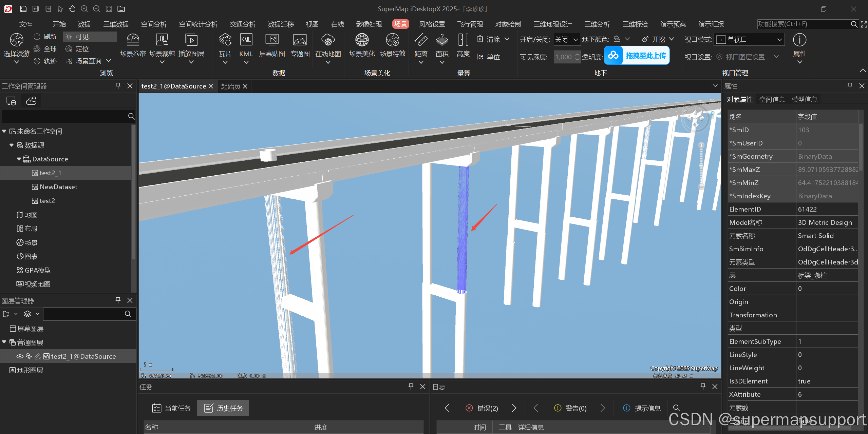Click the 选择漫游 globe navigation tool
This screenshot has width=868, height=434.
[x=16, y=48]
